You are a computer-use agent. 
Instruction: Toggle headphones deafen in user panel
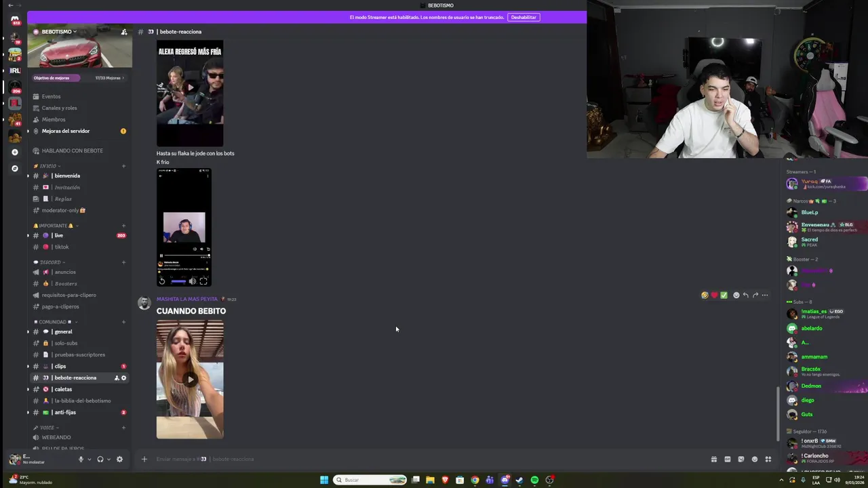pyautogui.click(x=100, y=459)
